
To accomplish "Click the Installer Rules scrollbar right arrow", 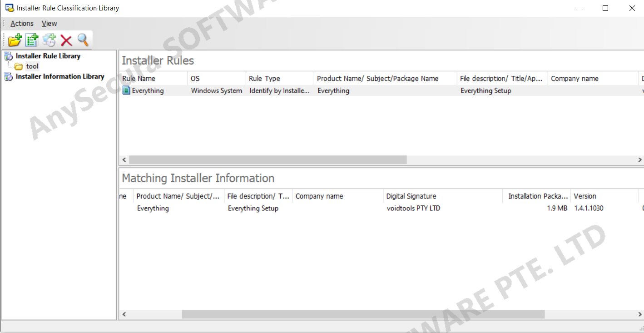I will (639, 160).
